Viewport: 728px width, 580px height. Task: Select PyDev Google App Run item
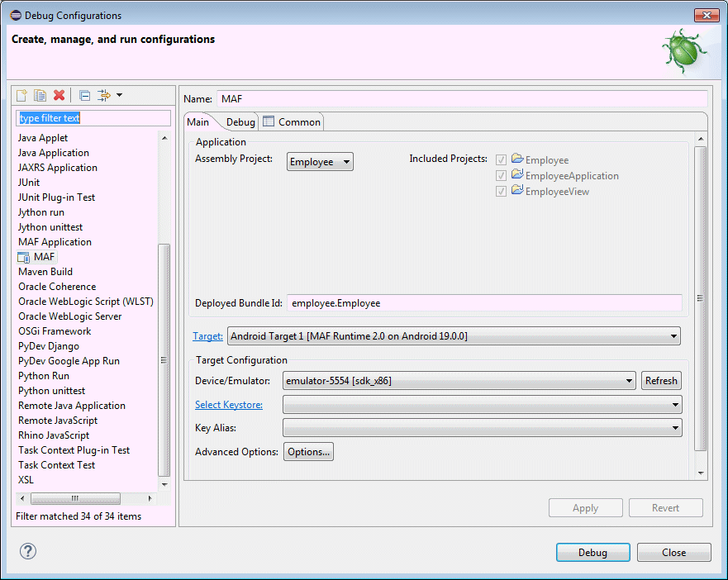coord(69,361)
